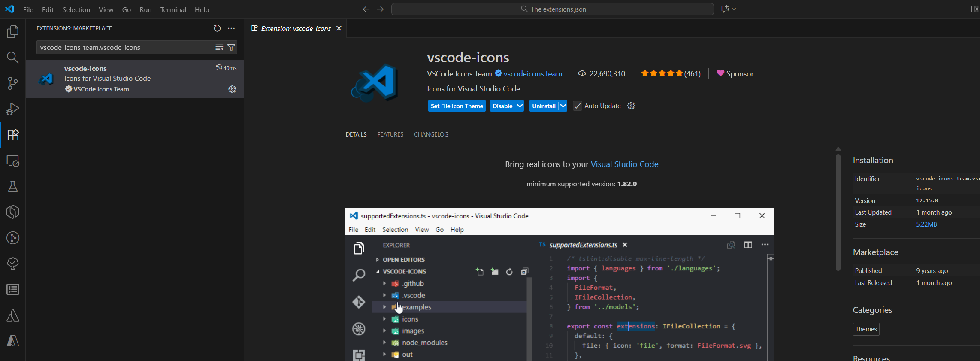The height and width of the screenshot is (361, 980).
Task: Open extension settings gear beside Auto Update
Action: (x=631, y=106)
